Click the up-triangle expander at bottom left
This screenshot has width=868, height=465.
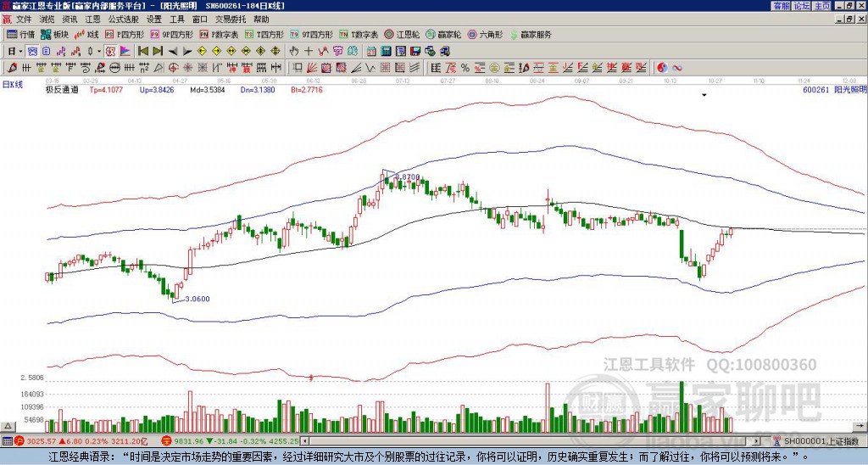pyautogui.click(x=8, y=426)
